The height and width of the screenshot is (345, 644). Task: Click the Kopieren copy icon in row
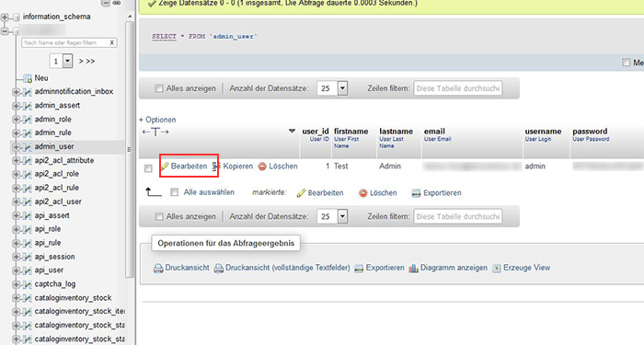(216, 167)
